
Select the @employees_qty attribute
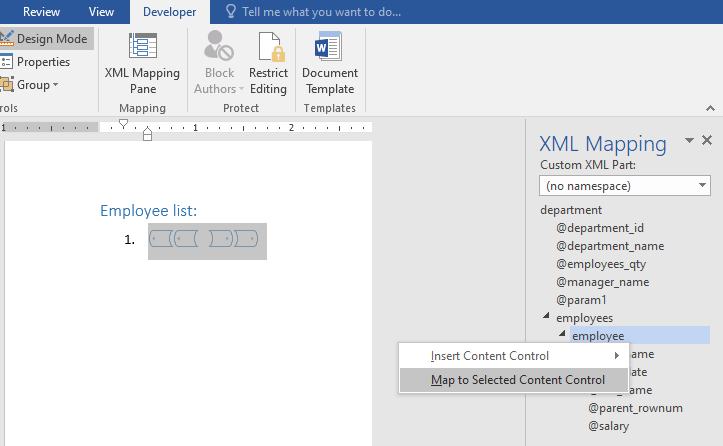pyautogui.click(x=600, y=264)
